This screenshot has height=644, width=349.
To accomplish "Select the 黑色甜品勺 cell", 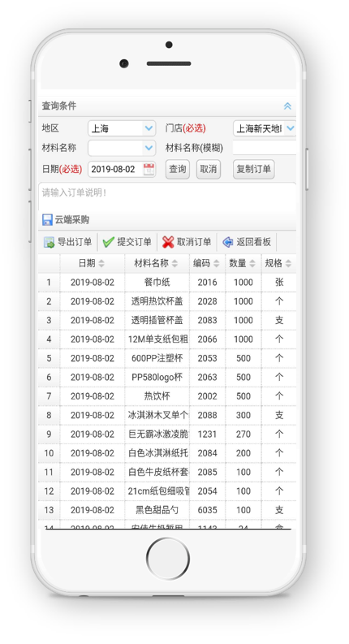I will [x=157, y=510].
